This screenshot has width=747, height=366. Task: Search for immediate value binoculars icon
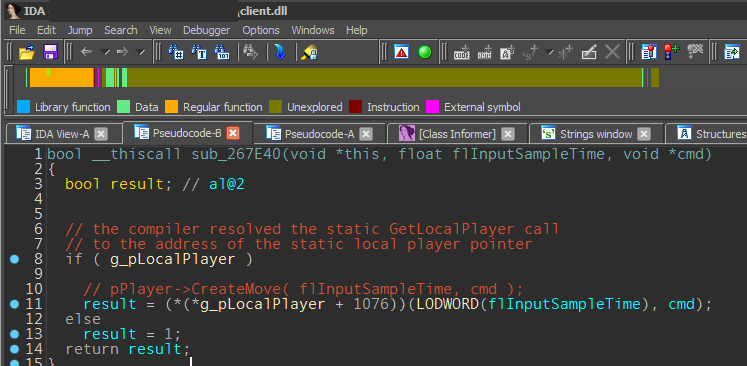[176, 51]
